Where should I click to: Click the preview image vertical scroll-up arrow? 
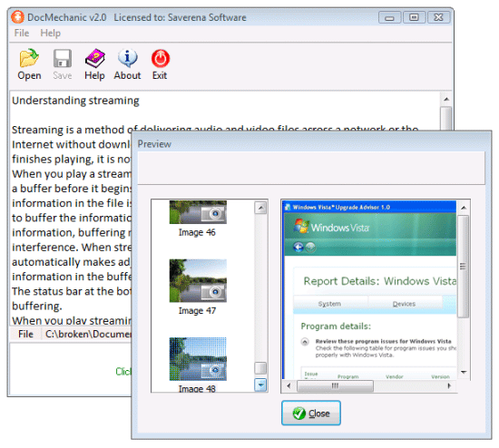click(x=464, y=208)
